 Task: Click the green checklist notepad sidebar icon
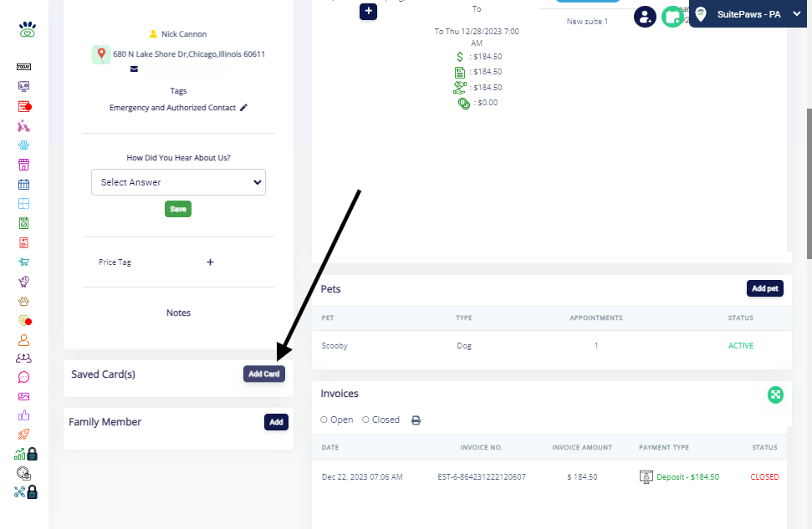point(23,223)
